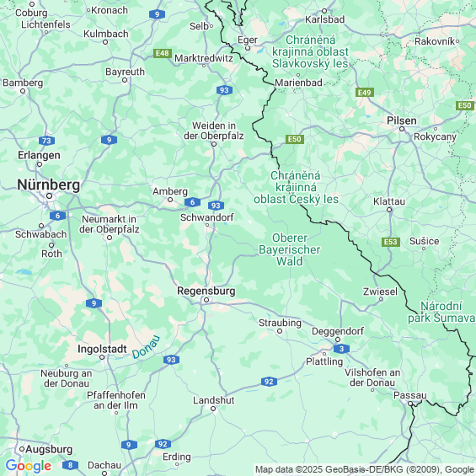The image size is (476, 476).
Task: Click the Národní park Šumava label
Action: pyautogui.click(x=441, y=312)
